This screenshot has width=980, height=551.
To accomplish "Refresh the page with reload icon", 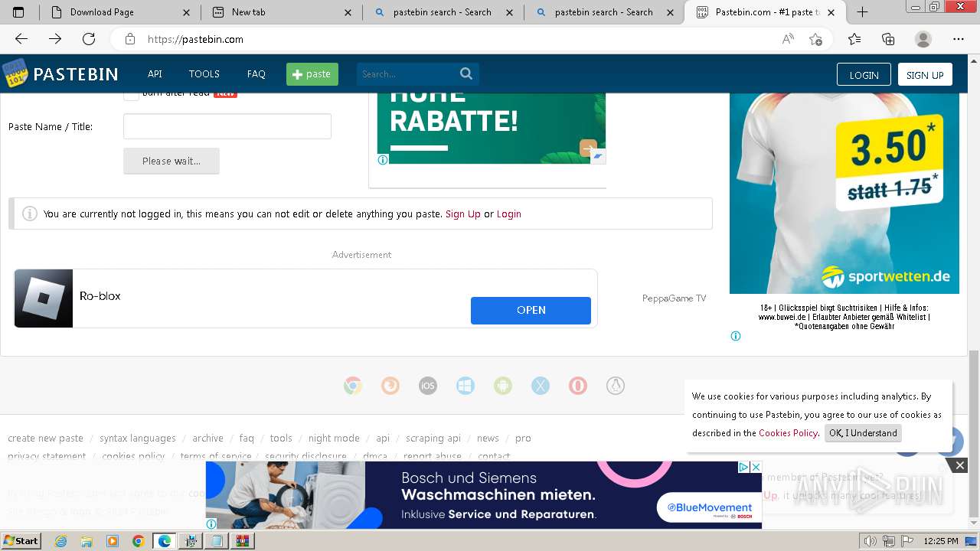I will click(89, 39).
